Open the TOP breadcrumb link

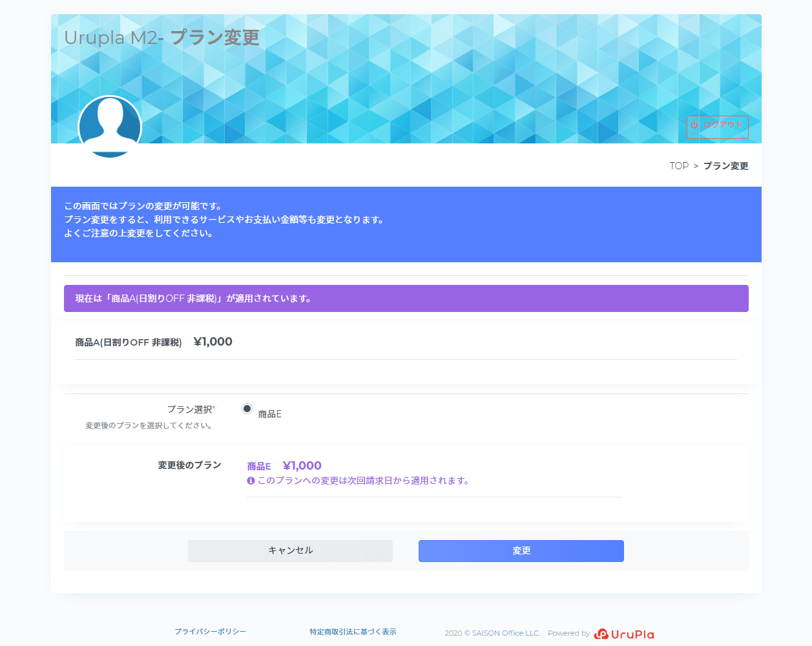click(x=679, y=166)
